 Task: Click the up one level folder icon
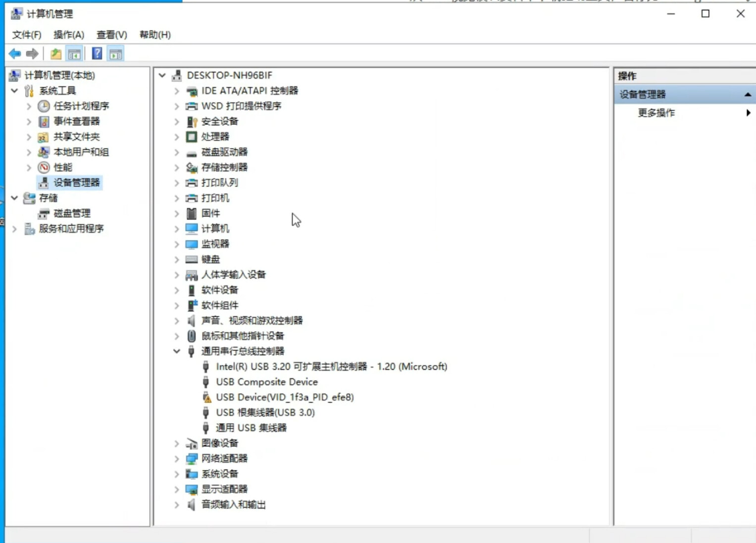56,54
